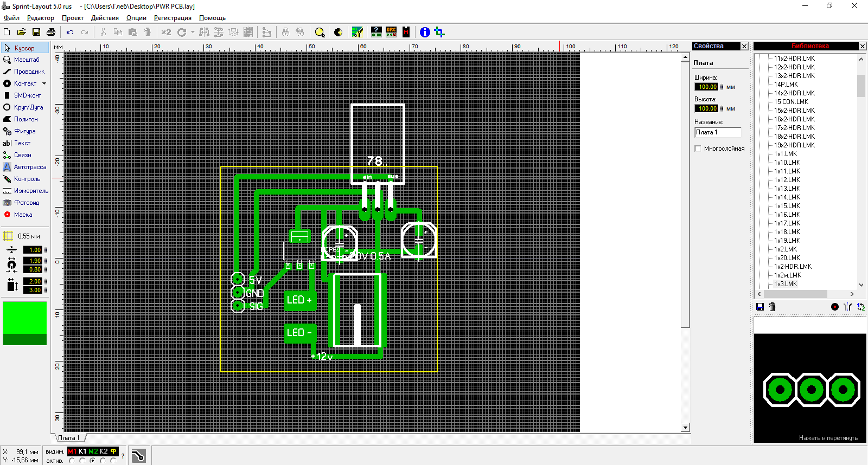Select the Масштаб zoom tool
The image size is (868, 465).
click(x=25, y=60)
